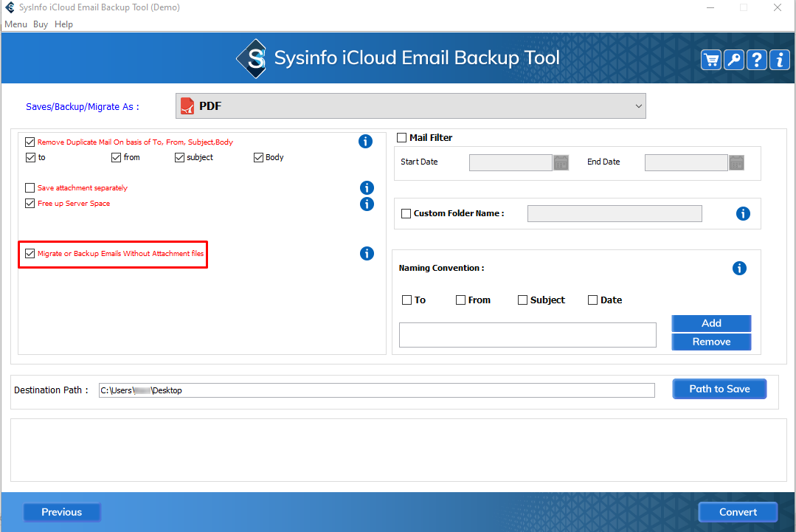The height and width of the screenshot is (532, 796).
Task: Uncheck Free up Server Space
Action: [x=30, y=204]
